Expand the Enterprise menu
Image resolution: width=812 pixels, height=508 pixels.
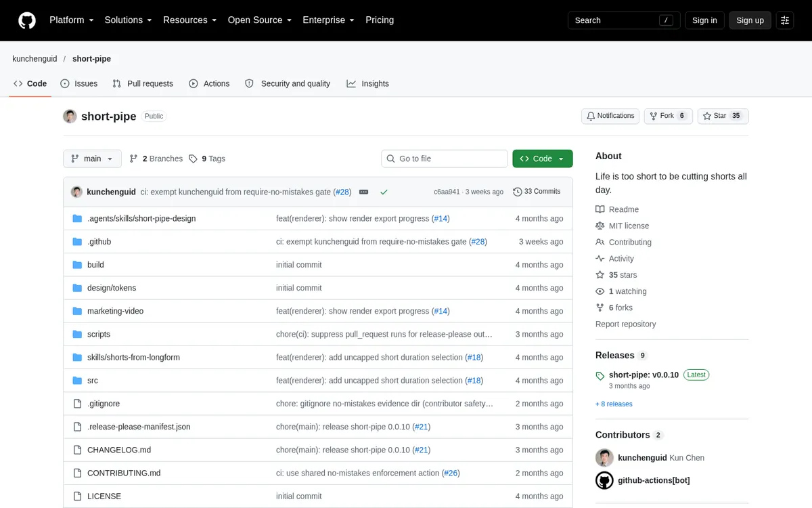329,20
